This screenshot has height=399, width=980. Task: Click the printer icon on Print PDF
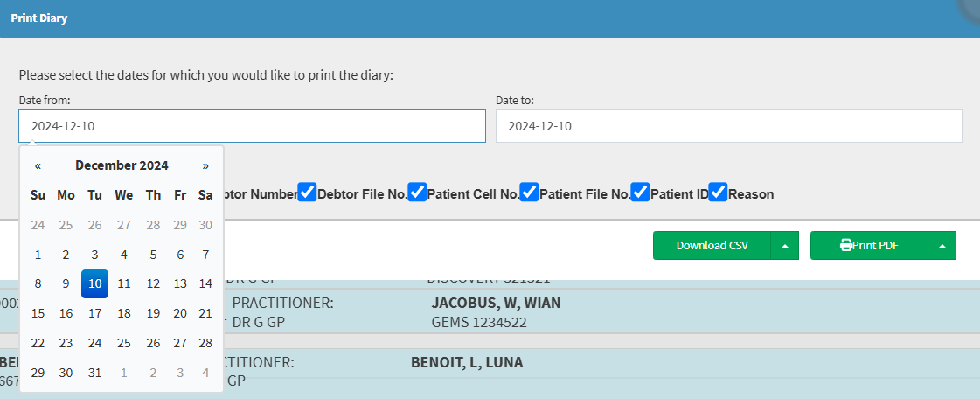[x=846, y=246]
